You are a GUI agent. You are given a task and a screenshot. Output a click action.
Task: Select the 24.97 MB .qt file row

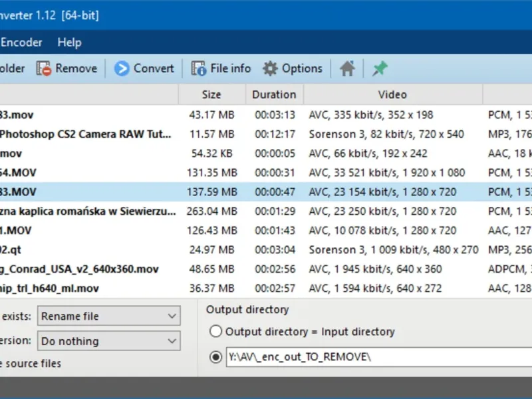86,250
